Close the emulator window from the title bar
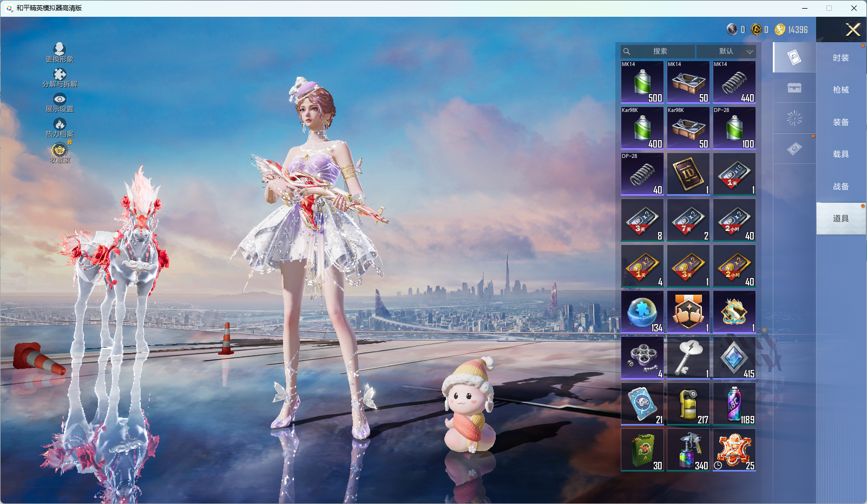This screenshot has width=867, height=504. [x=854, y=8]
